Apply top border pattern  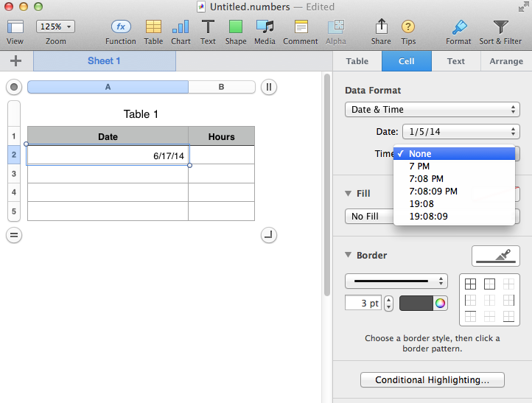470,317
